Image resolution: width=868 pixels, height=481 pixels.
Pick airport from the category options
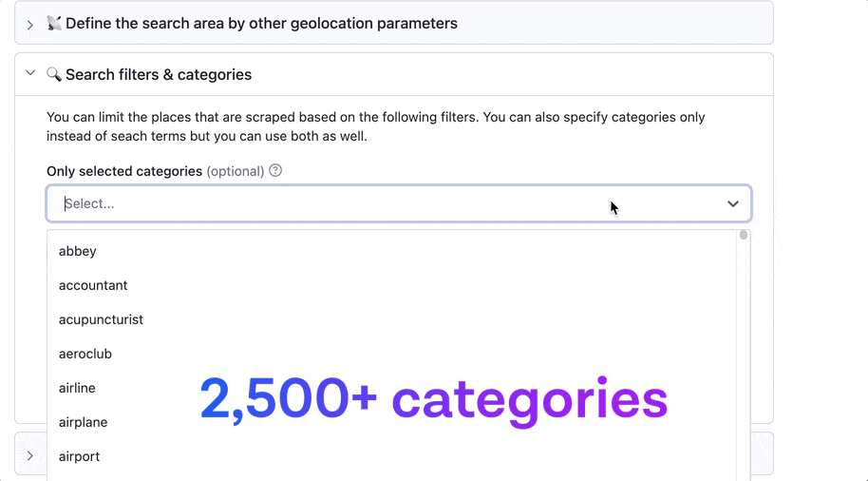click(80, 456)
